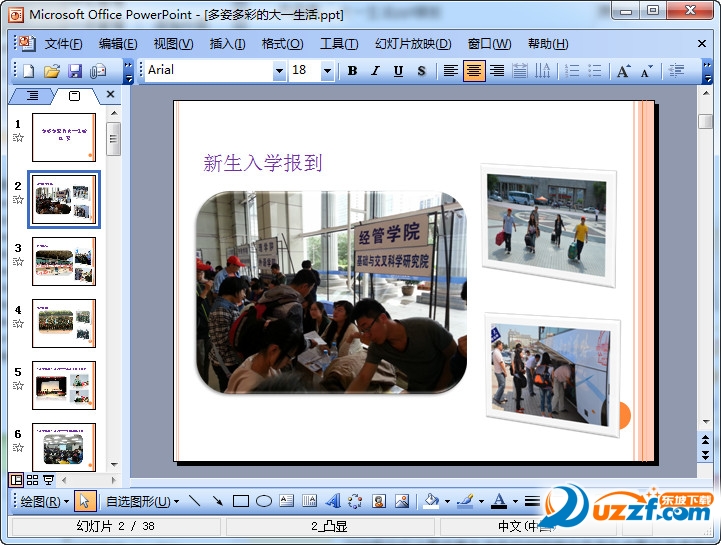Click the Arial font name field
The width and height of the screenshot is (721, 545).
click(209, 71)
